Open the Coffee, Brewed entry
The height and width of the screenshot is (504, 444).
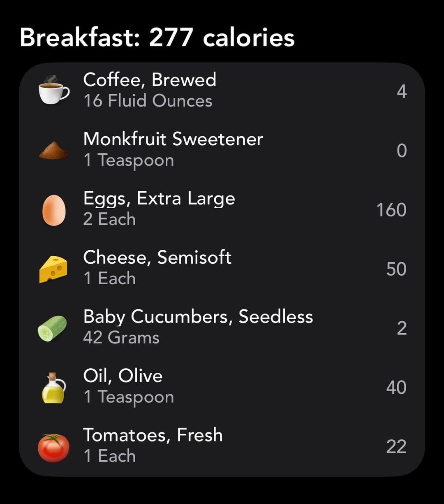(150, 80)
